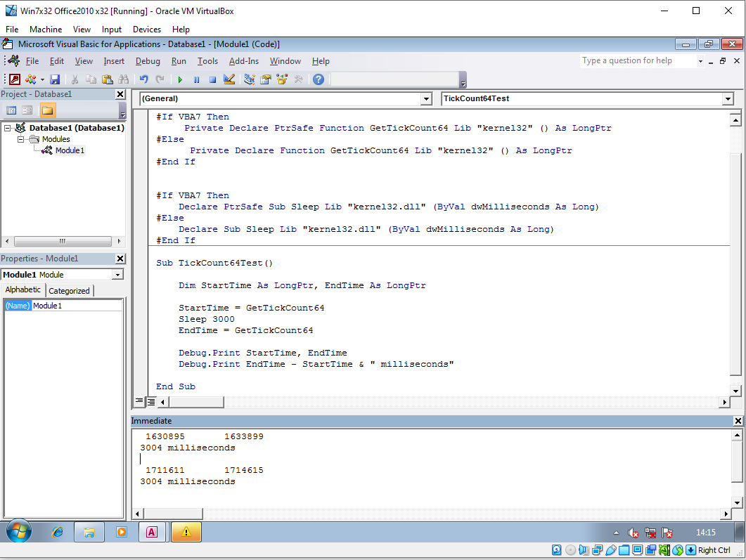Viewport: 746px width, 560px height.
Task: Click the Type a question for help box
Action: coord(638,61)
